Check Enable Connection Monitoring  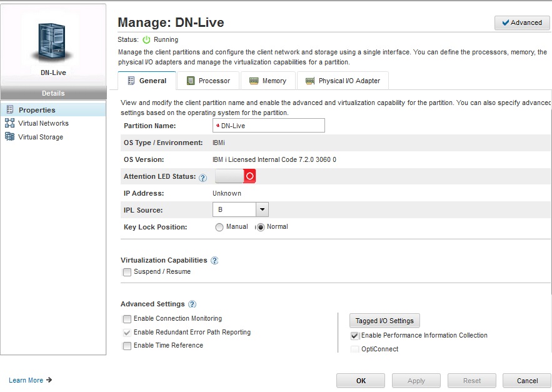[x=128, y=319]
